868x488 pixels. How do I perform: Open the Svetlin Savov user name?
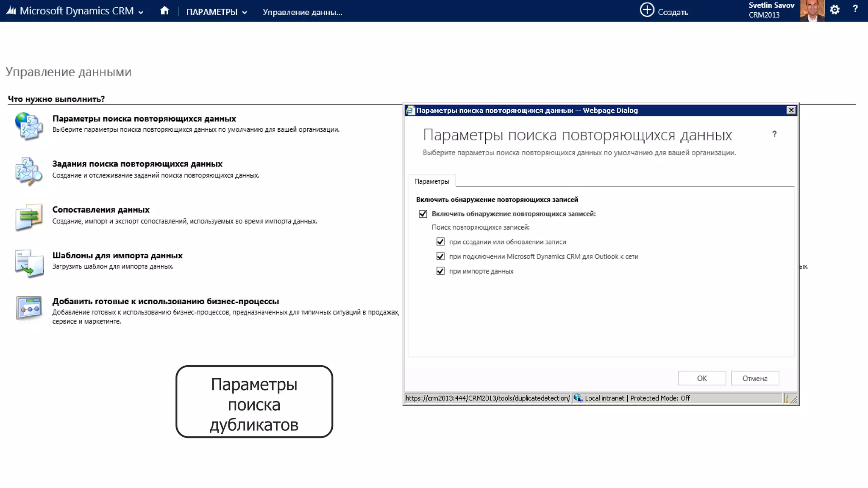[771, 5]
